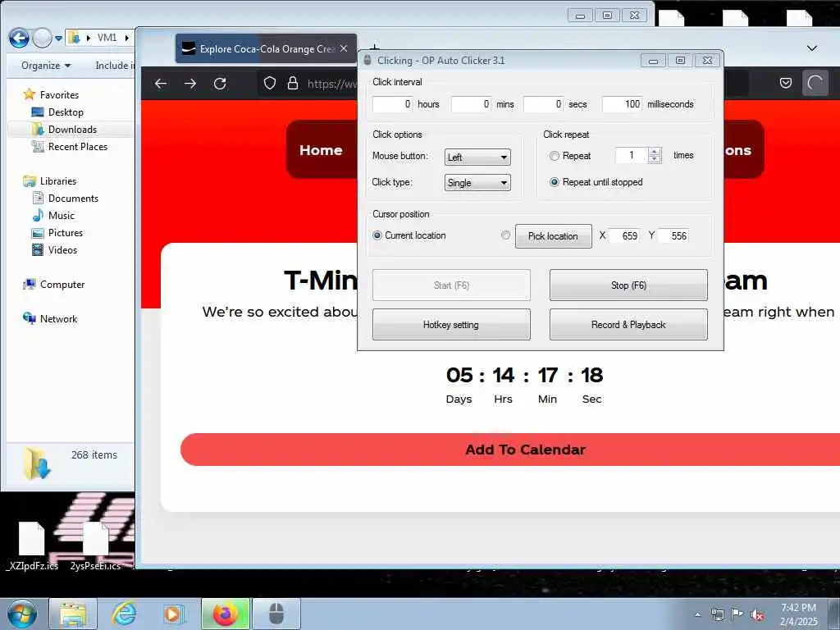The height and width of the screenshot is (630, 840).
Task: Click the Firefox back arrow
Action: click(161, 84)
